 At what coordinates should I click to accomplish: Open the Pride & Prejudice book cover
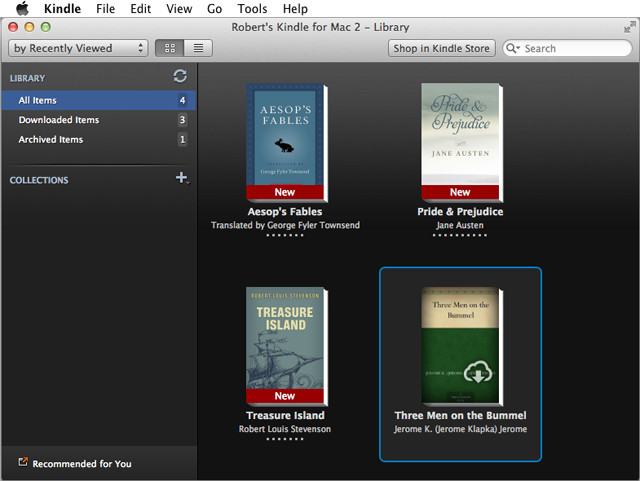[x=462, y=143]
